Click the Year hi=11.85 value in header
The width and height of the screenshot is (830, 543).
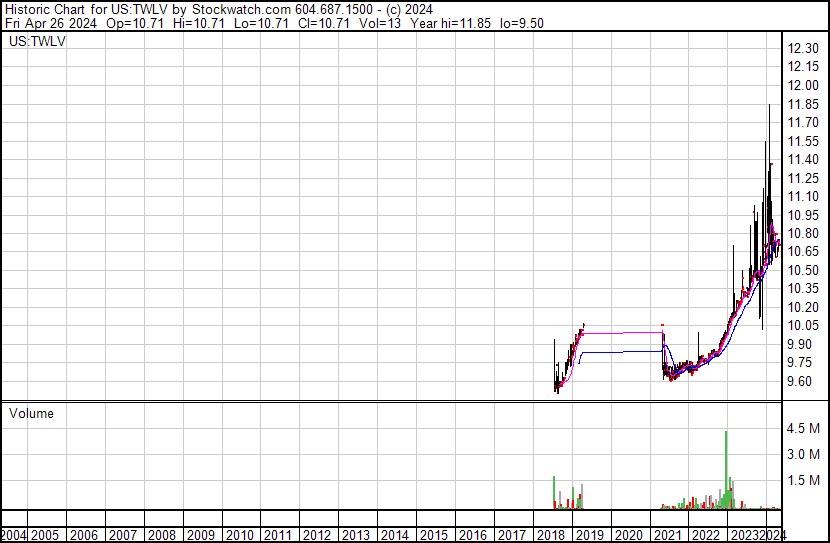point(450,23)
